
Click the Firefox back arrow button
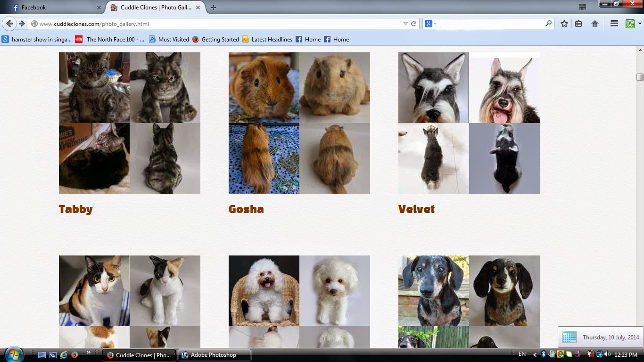coord(9,24)
